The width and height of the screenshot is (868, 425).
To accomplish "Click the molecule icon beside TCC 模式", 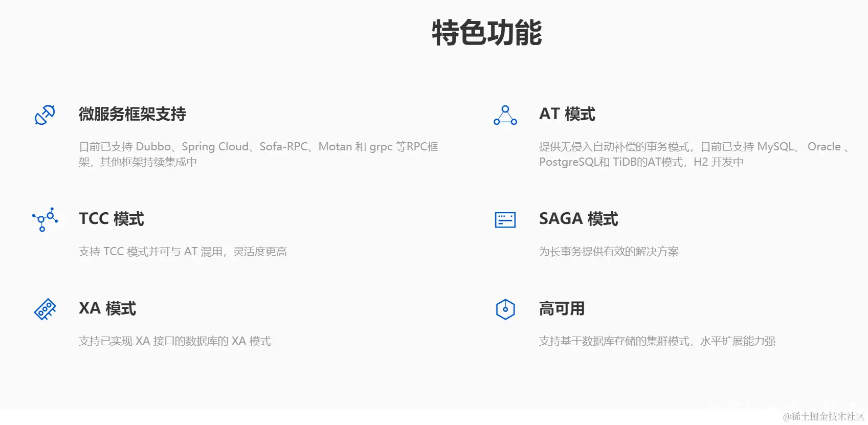I will coord(45,219).
